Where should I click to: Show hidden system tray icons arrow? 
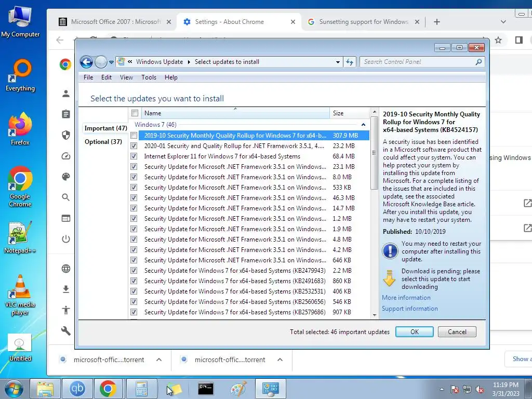[442, 389]
